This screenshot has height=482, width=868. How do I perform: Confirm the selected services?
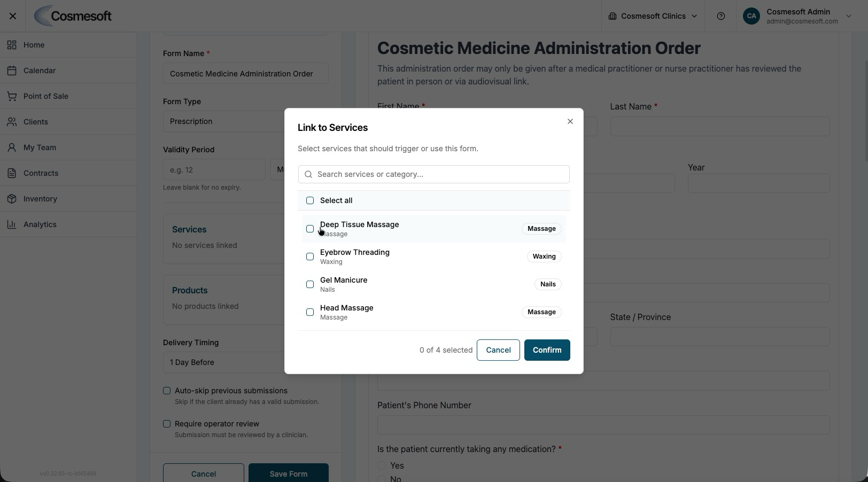[547, 350]
